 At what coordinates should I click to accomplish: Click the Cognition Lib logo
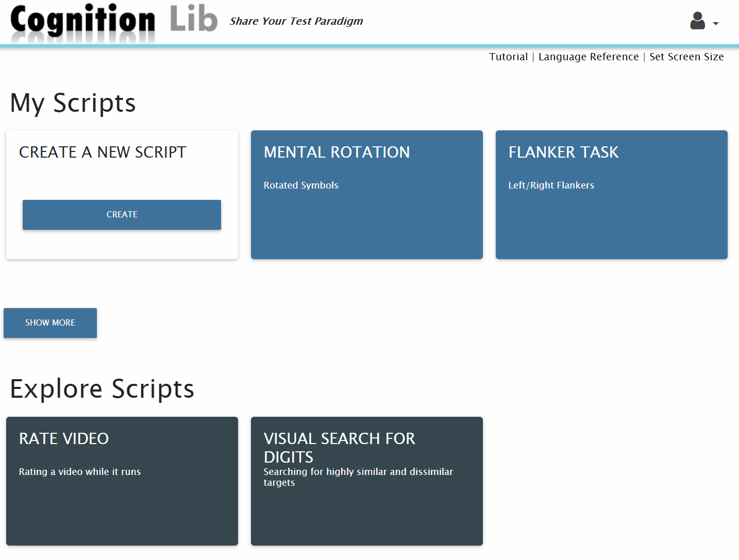point(113,22)
